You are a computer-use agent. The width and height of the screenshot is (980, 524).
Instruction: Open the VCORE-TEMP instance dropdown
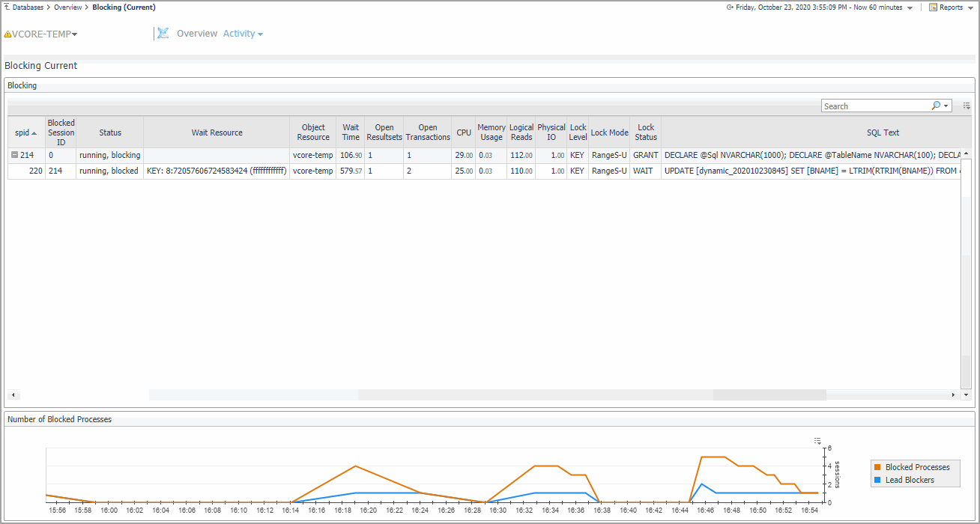click(74, 34)
